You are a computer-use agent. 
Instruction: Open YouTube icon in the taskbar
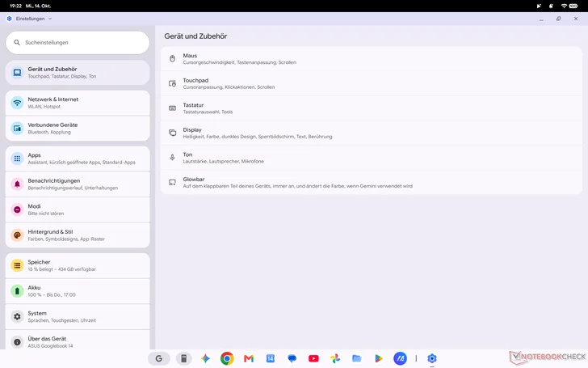tap(313, 358)
